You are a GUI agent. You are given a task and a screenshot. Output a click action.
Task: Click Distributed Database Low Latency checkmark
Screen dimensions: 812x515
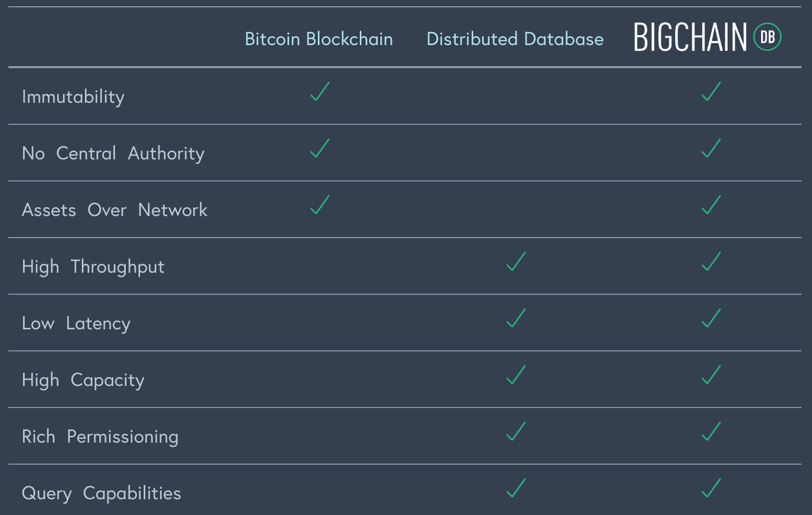[516, 318]
